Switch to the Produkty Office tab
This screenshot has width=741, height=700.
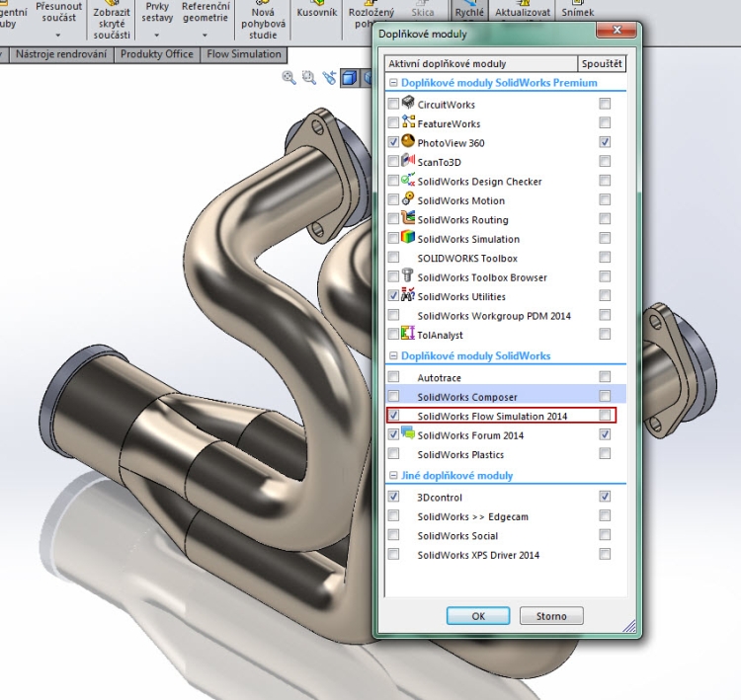click(x=157, y=54)
